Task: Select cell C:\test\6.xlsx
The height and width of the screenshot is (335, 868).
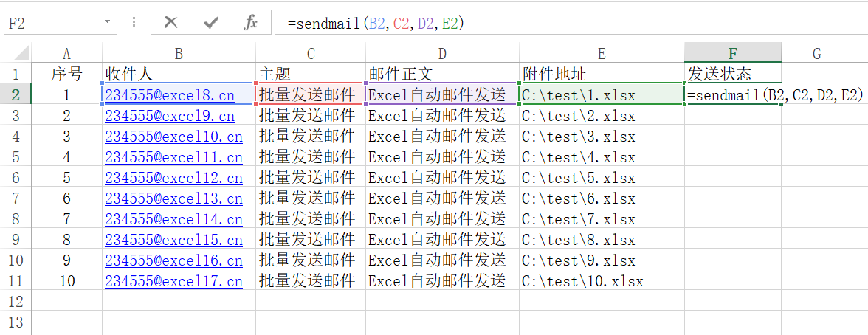Action: [x=602, y=198]
